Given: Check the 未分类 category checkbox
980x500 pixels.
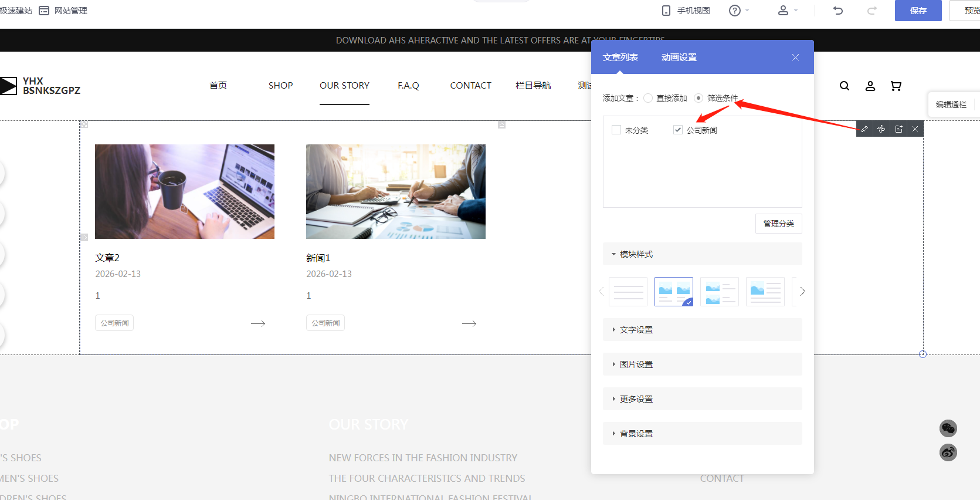Looking at the screenshot, I should [x=616, y=130].
